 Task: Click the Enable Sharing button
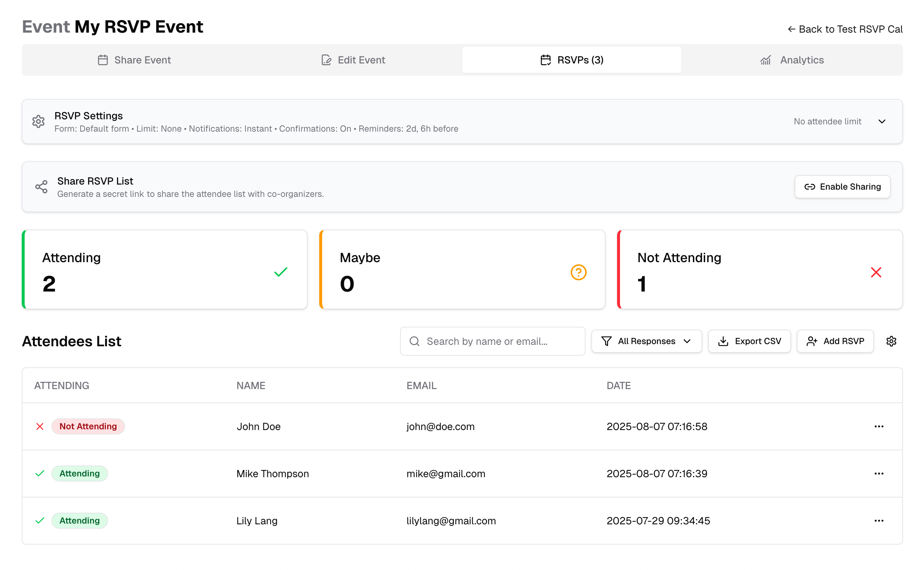tap(842, 187)
